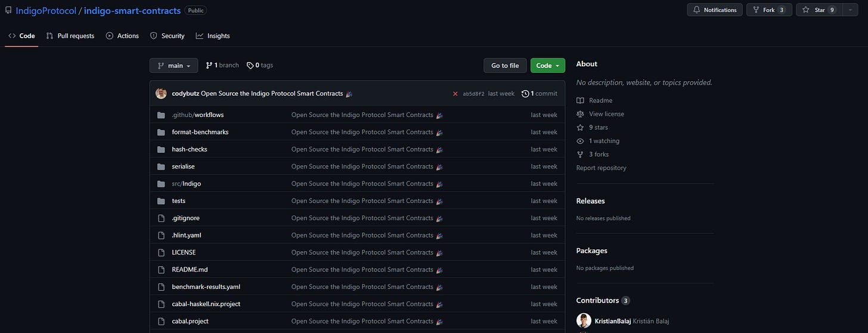Screen dimensions: 868x333
Task: Open the LICENSE file name
Action: pos(184,252)
